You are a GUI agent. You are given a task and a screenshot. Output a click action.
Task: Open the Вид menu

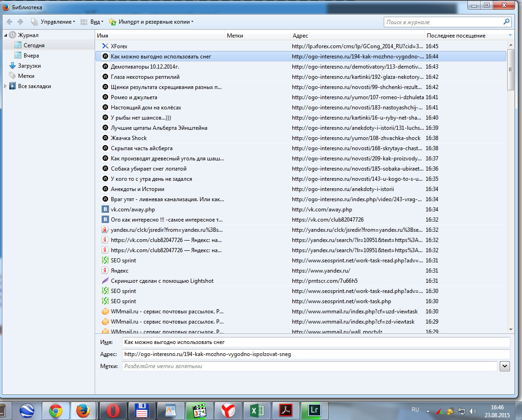(92, 22)
